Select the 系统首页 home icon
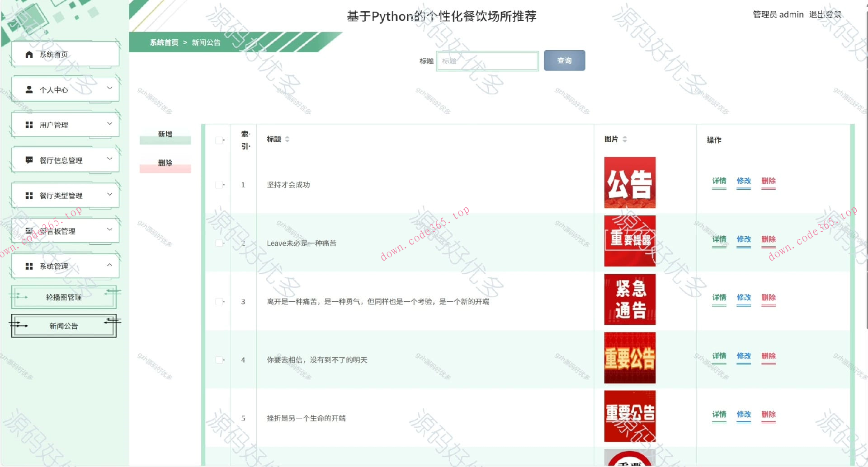Image resolution: width=868 pixels, height=467 pixels. [x=28, y=54]
